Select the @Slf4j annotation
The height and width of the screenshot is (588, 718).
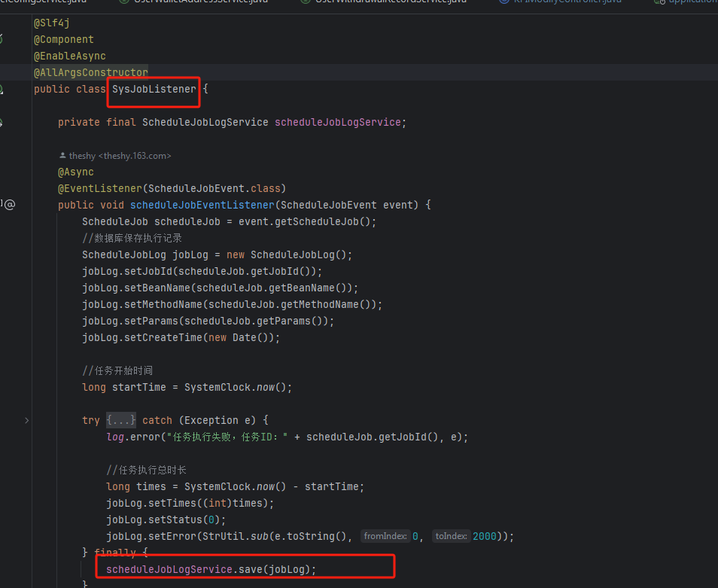(x=52, y=23)
